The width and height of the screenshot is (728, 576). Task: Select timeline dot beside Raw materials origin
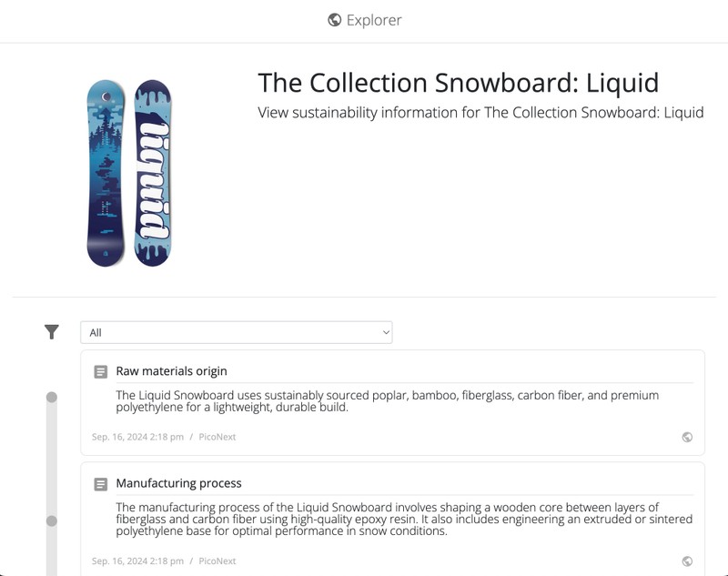click(52, 397)
